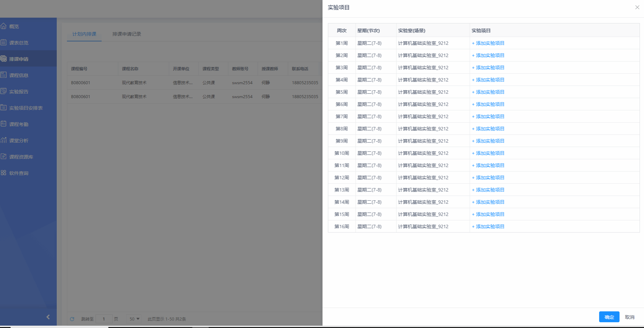The height and width of the screenshot is (328, 644).
Task: Click the 实验报告 sidebar icon
Action: 4,91
